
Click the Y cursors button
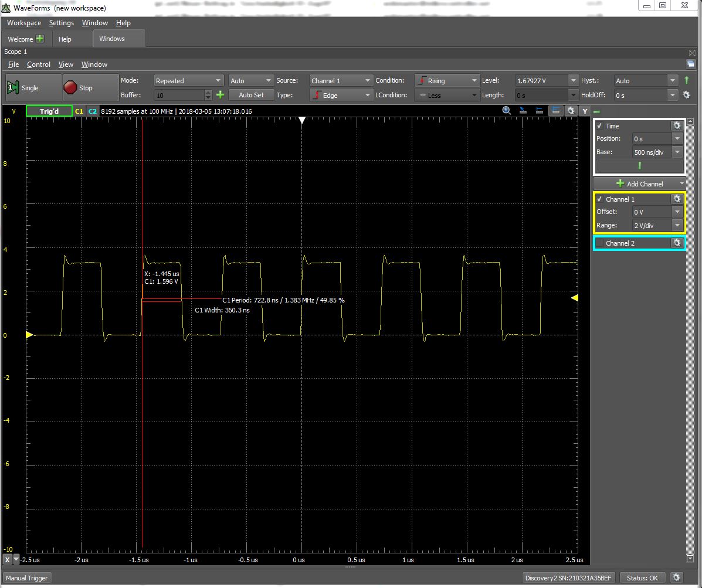point(585,111)
